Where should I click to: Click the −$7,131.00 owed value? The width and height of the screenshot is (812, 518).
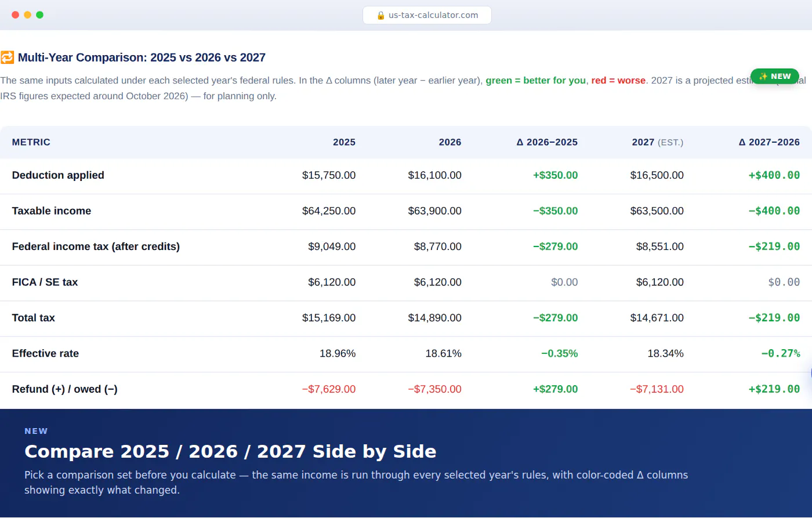tap(657, 389)
